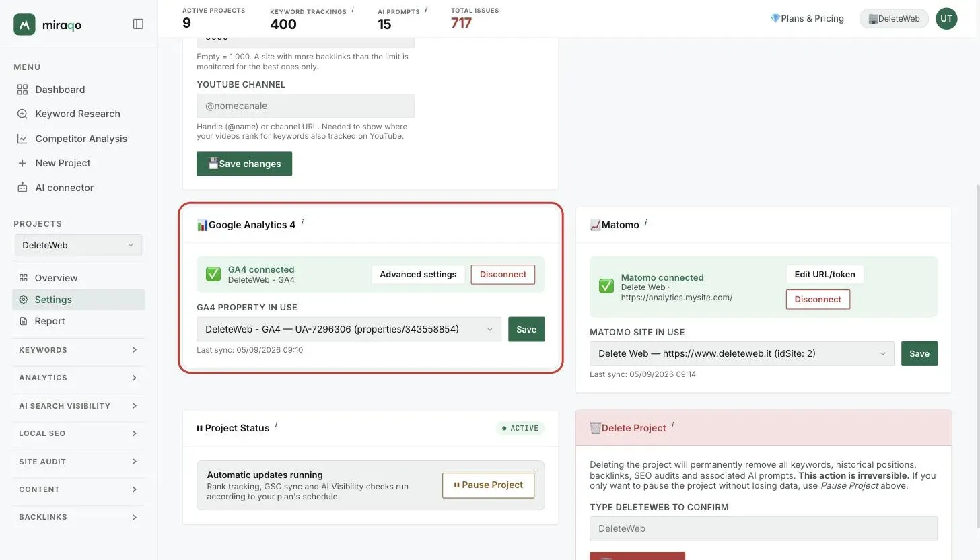980x560 pixels.
Task: Expand the Analytics sidebar section
Action: click(78, 378)
